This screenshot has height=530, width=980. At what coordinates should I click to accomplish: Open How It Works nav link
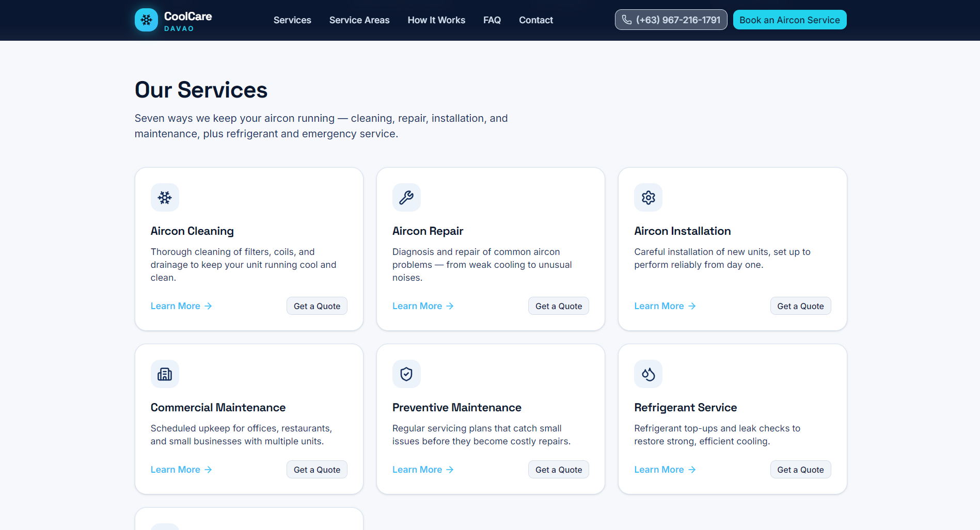[436, 20]
